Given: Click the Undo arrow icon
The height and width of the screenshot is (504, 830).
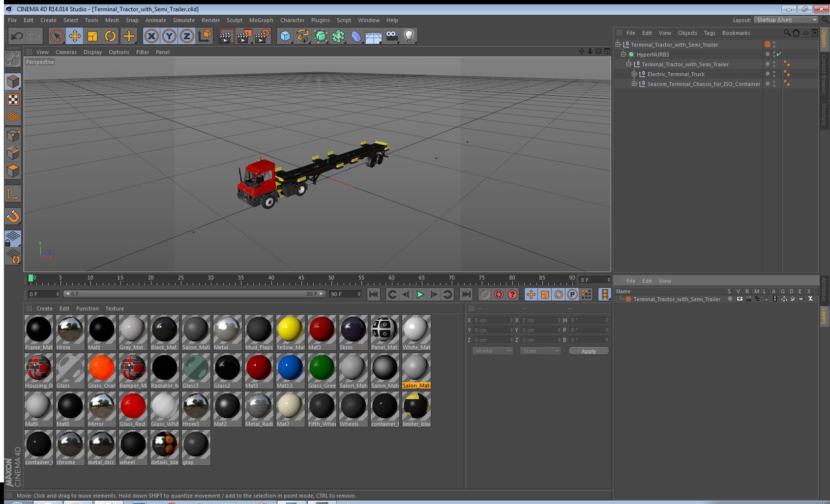Looking at the screenshot, I should click(x=17, y=36).
